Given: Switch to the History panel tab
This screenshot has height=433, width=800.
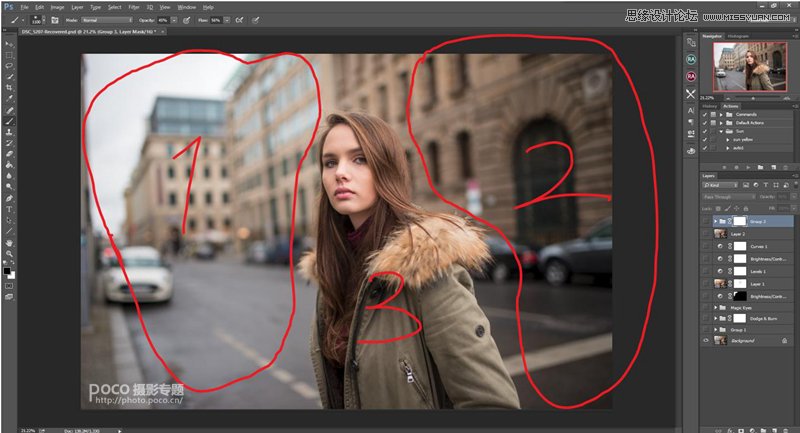Looking at the screenshot, I should [x=708, y=104].
